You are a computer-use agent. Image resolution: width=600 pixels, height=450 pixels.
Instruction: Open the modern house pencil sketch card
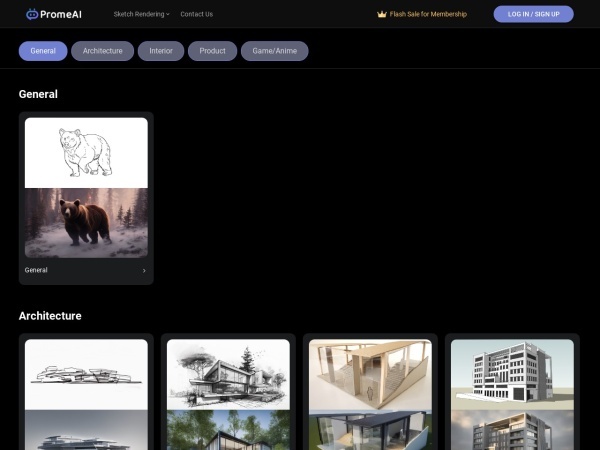pyautogui.click(x=228, y=374)
